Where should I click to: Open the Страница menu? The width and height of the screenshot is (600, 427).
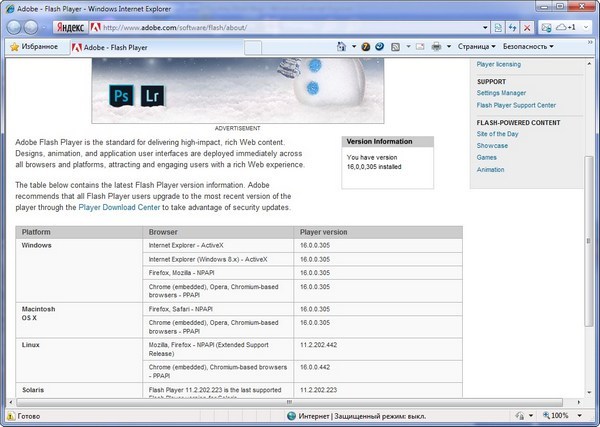[x=476, y=47]
